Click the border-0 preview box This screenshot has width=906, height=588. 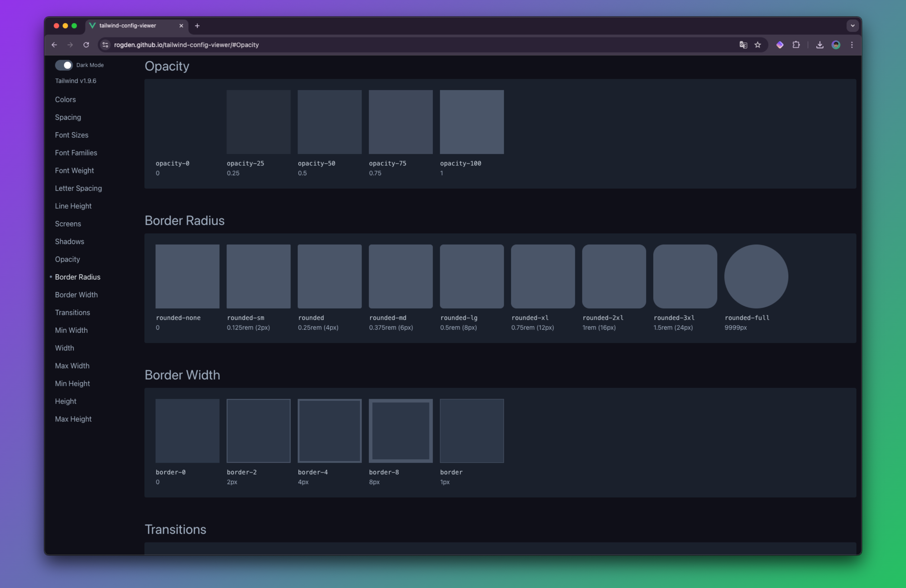[x=187, y=431]
